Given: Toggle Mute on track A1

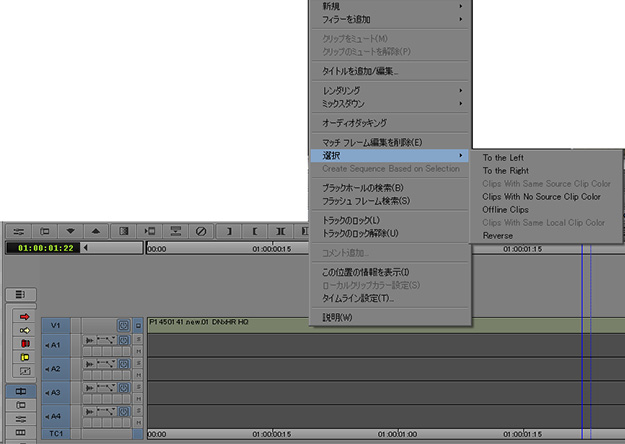Looking at the screenshot, I should (x=138, y=351).
